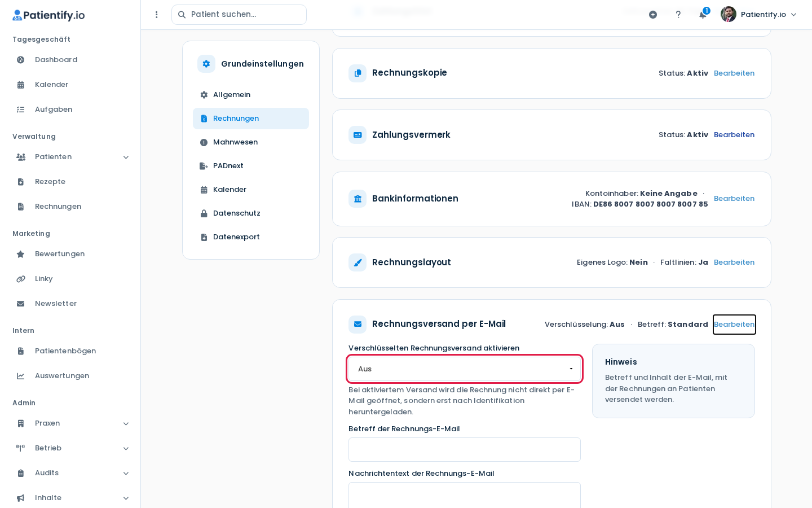Image resolution: width=812 pixels, height=508 pixels.
Task: Click Bearbeiten for Zahlungsvermerk
Action: (x=734, y=135)
